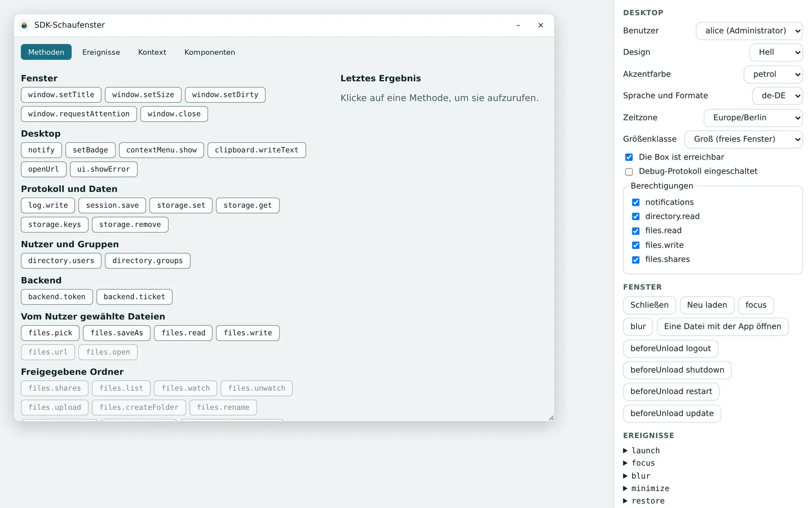Click the storage.get method button
Image resolution: width=812 pixels, height=508 pixels.
(x=248, y=205)
